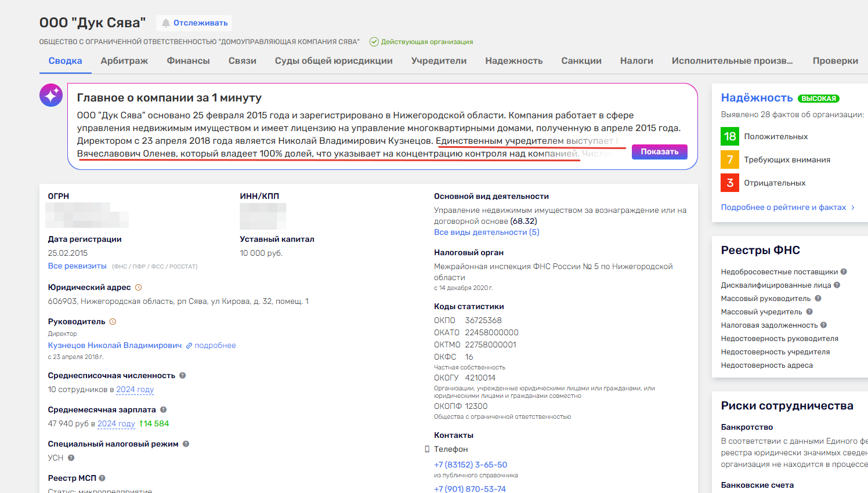Click green checkmark Действующая организация status

pyautogui.click(x=374, y=42)
